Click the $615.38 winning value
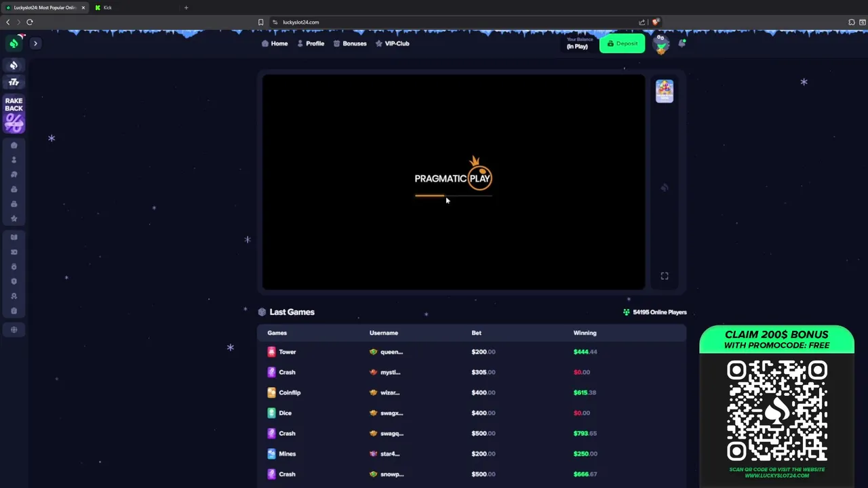Screen dimensions: 868x488 [x=585, y=392]
